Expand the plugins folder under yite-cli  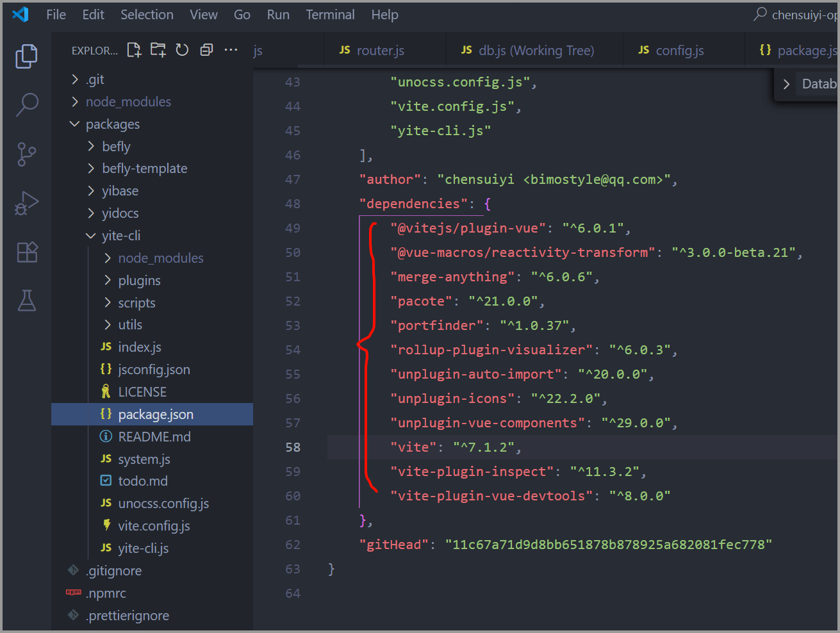click(x=139, y=281)
